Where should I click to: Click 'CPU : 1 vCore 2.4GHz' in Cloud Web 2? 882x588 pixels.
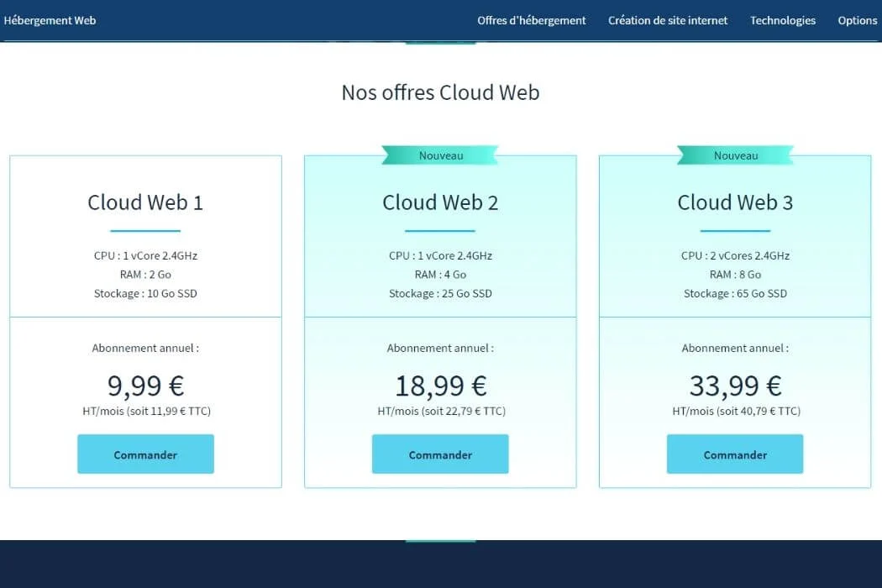coord(440,255)
